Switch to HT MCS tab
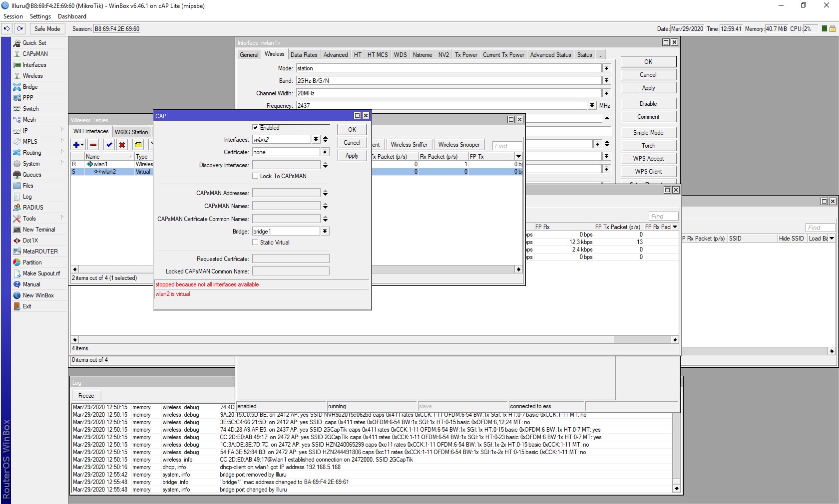The image size is (839, 504). point(378,55)
